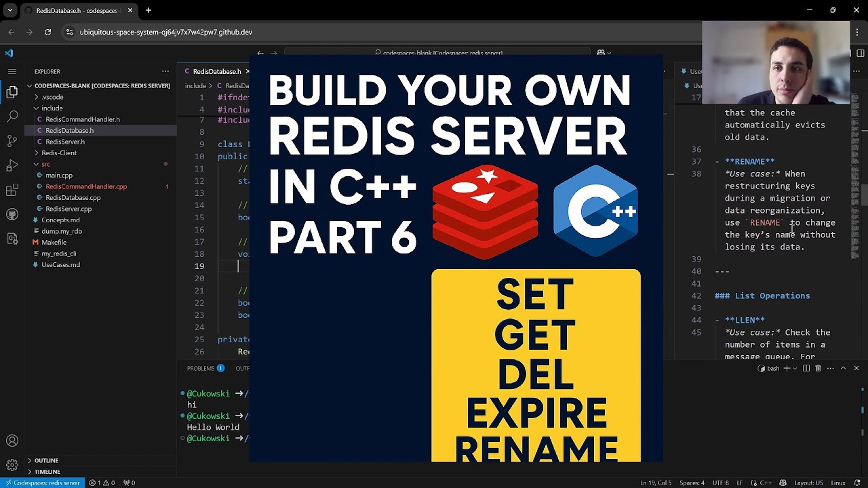
Task: Select the RedisDatabase.h browser tab
Action: click(78, 11)
